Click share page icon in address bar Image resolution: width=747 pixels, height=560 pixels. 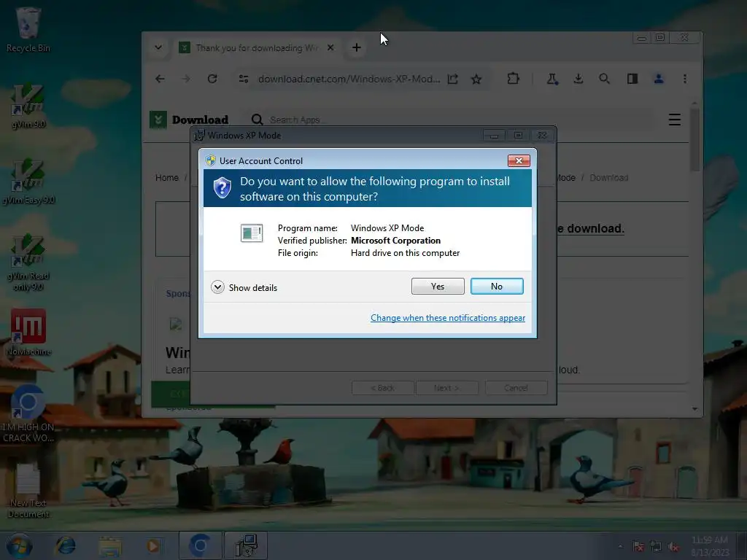click(452, 79)
